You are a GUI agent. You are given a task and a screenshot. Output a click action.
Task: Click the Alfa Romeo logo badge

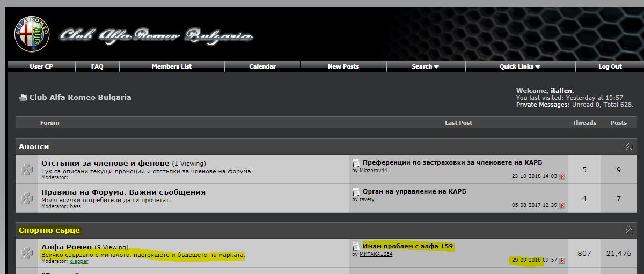click(x=32, y=34)
